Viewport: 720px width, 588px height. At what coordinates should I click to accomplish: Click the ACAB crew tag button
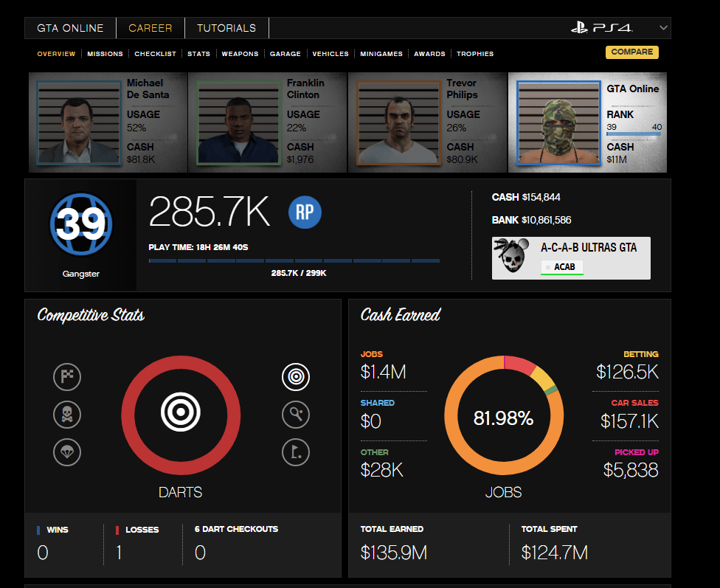[561, 267]
